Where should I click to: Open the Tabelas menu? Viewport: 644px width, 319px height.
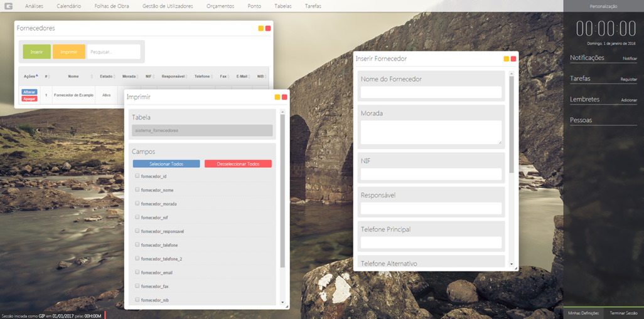282,6
